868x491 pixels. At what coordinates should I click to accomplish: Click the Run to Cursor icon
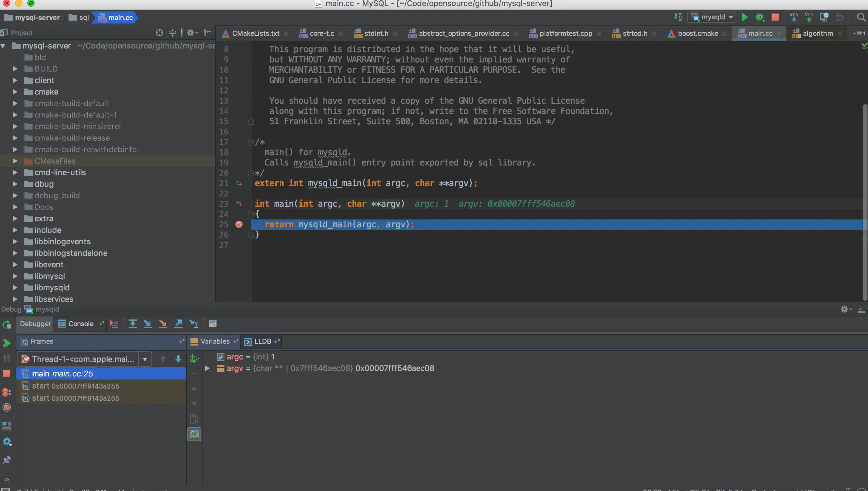tap(193, 324)
